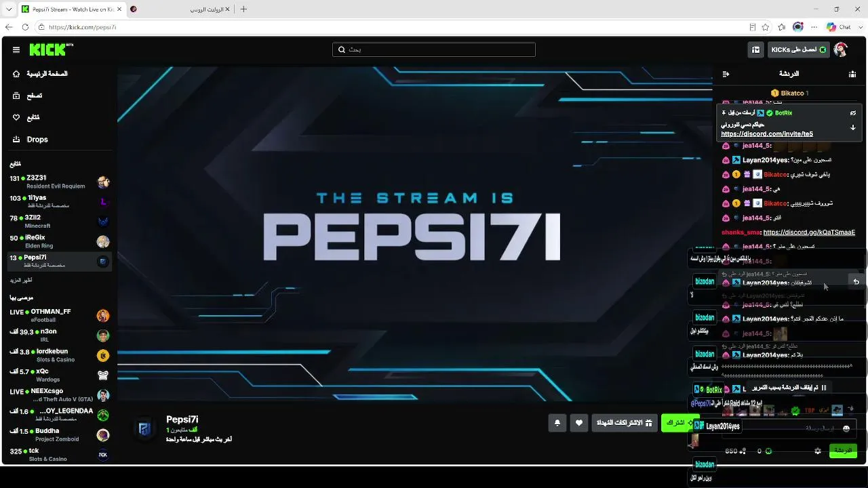The image size is (868, 488).
Task: Click the green subscribe button
Action: 679,423
